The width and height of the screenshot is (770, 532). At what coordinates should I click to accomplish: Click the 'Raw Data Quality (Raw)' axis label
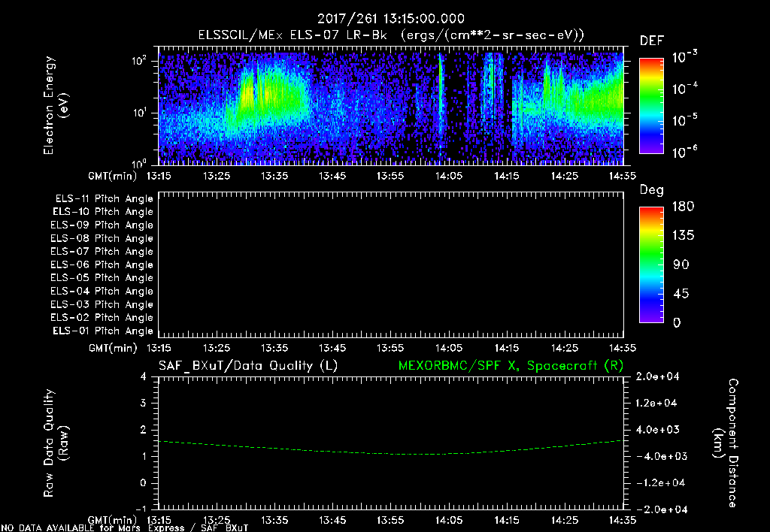pos(56,443)
